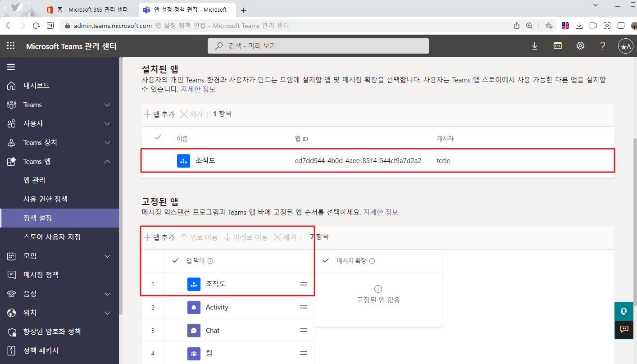The width and height of the screenshot is (637, 364).
Task: Click info icon next to 메시지 확장
Action: [372, 261]
